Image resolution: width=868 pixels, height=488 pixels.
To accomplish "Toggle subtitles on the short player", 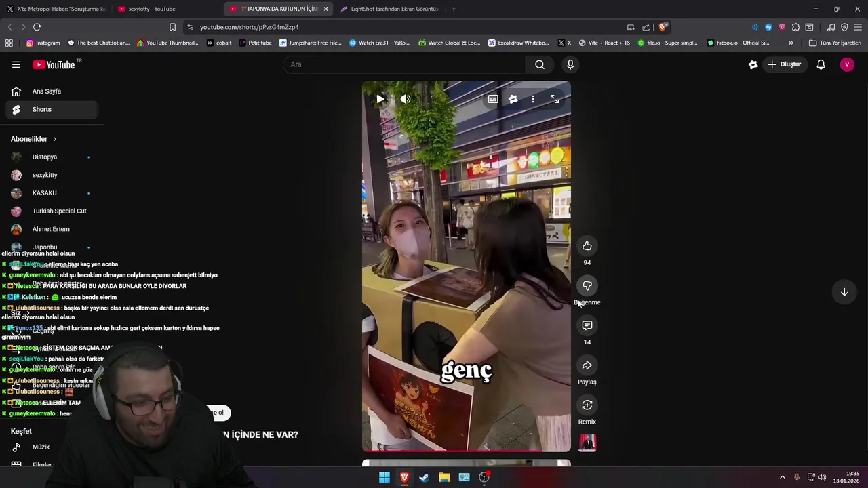I will (x=493, y=99).
